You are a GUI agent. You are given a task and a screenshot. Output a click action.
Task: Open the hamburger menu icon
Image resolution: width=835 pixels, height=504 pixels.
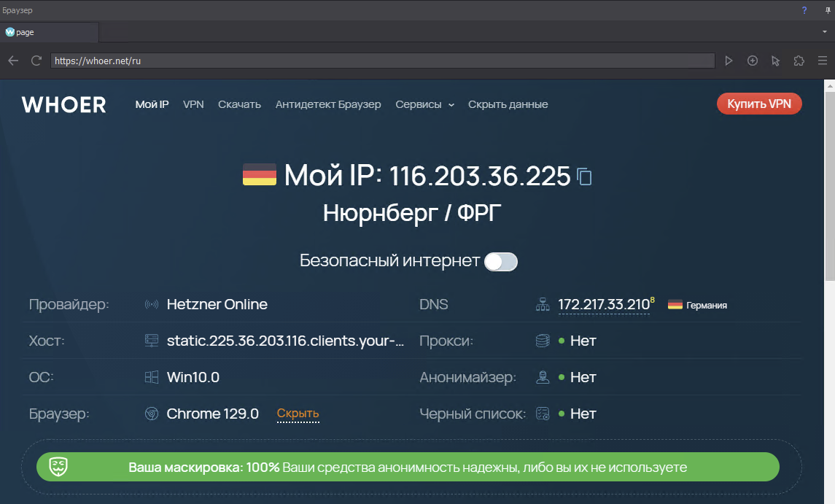tap(822, 61)
